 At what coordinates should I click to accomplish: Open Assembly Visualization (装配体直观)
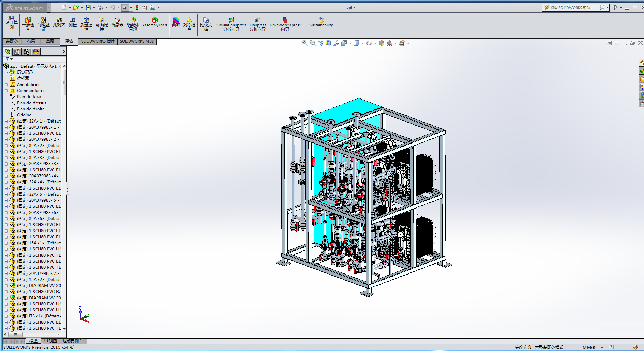[133, 24]
